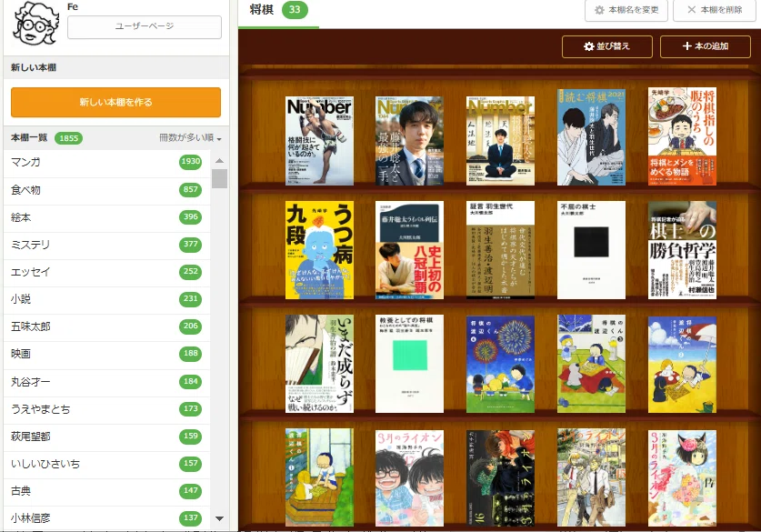
Task: Open 将棋の渡辺くん beach umbrella cover
Action: (x=682, y=365)
